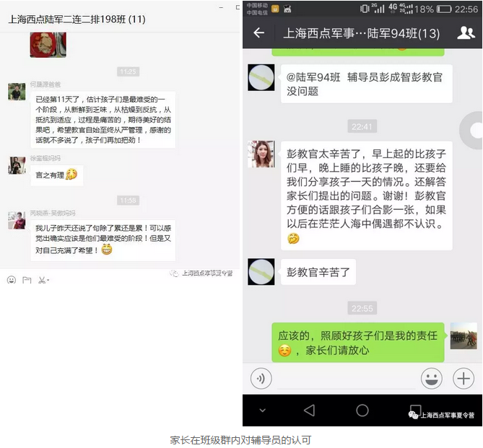Tap woman avatar beside 彭教官太辛苦了 message
The height and width of the screenshot is (448, 483).
(x=261, y=154)
